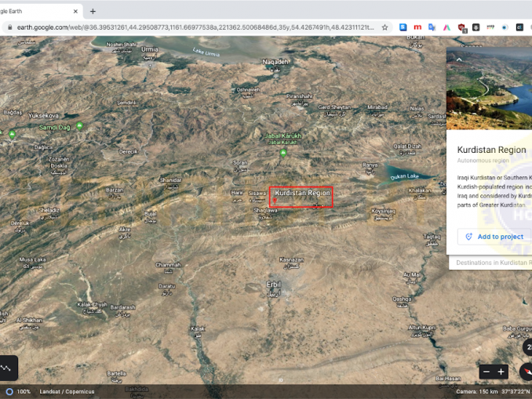Click the 100% loading indicator
This screenshot has width=532, height=399.
(x=19, y=391)
